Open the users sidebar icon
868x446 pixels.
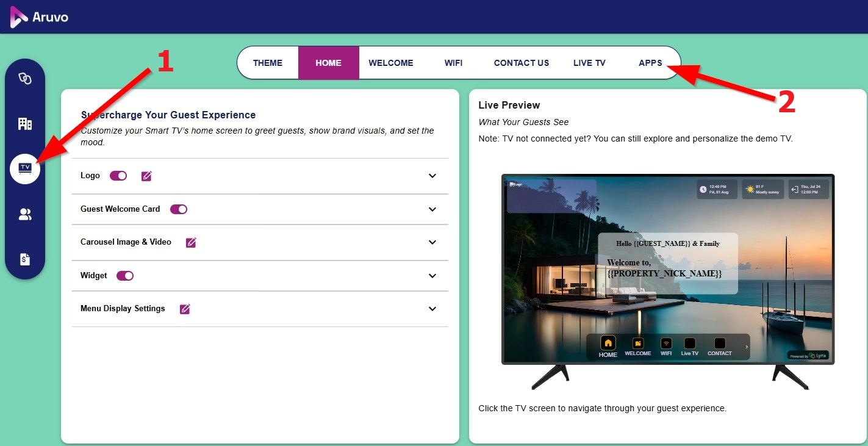[25, 214]
